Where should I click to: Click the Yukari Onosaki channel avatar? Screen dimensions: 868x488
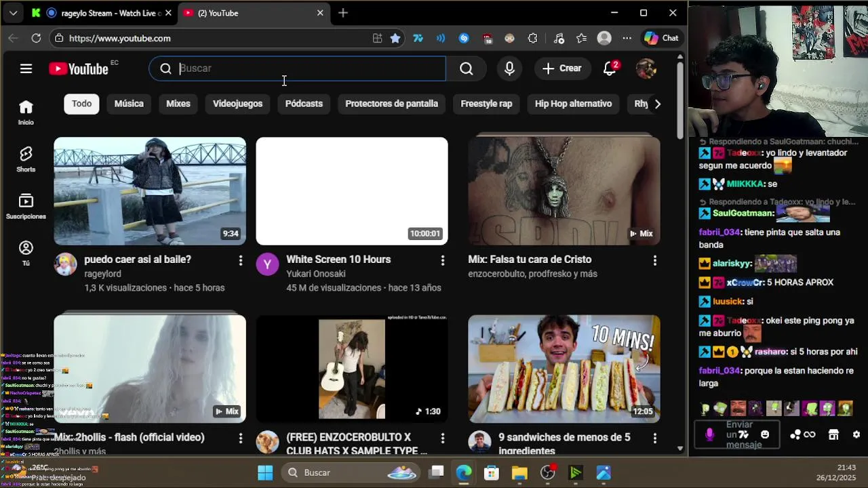click(267, 264)
